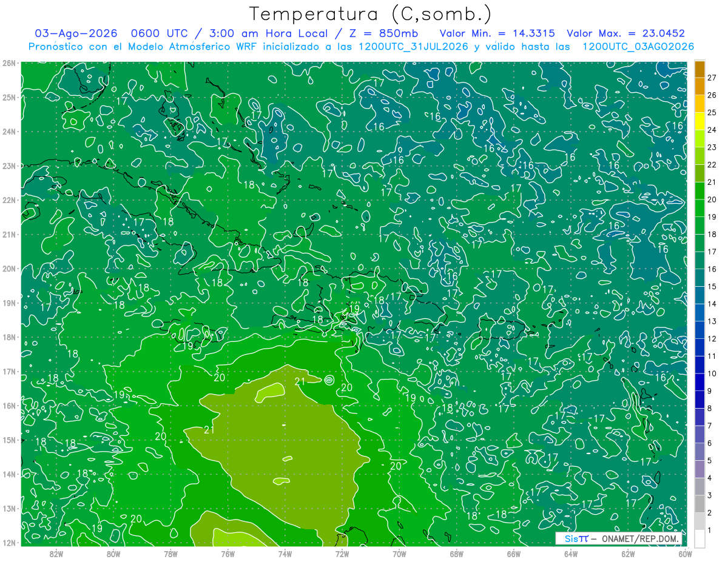This screenshot has width=728, height=562.
Task: Click the "0600 UTC" time text
Action: (x=160, y=33)
